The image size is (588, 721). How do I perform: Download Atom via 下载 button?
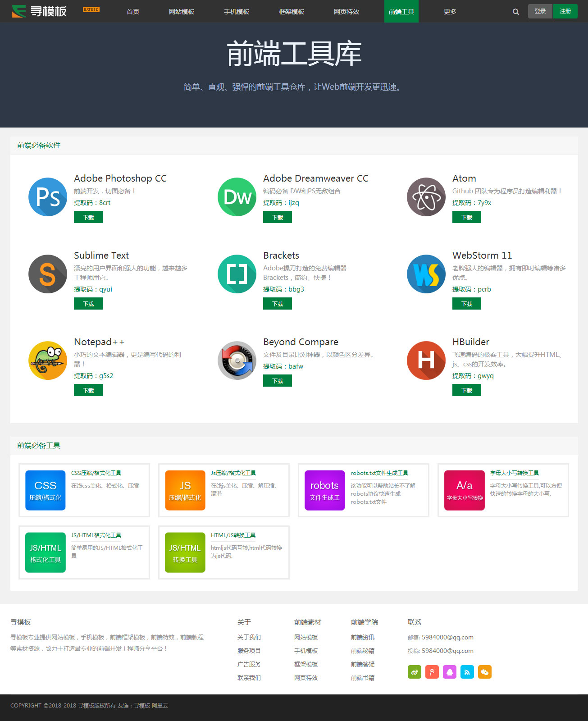coord(467,217)
